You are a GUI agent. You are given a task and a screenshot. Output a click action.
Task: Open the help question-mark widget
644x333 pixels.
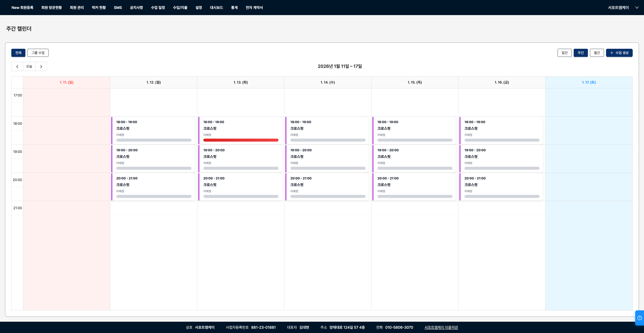click(639, 318)
